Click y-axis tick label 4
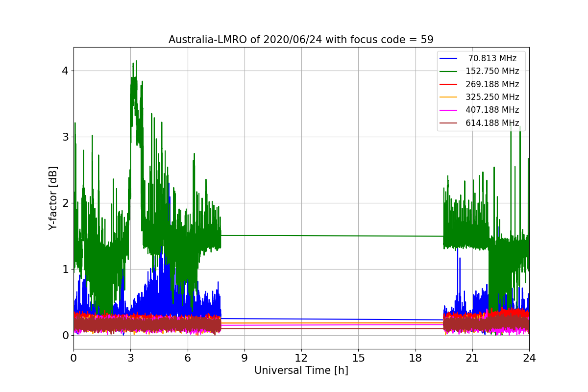 65,71
